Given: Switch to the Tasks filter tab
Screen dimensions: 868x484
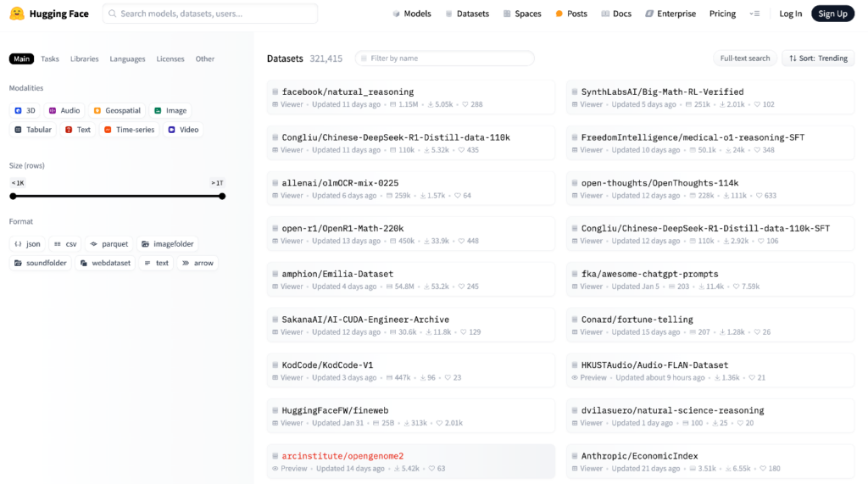Looking at the screenshot, I should coord(50,58).
